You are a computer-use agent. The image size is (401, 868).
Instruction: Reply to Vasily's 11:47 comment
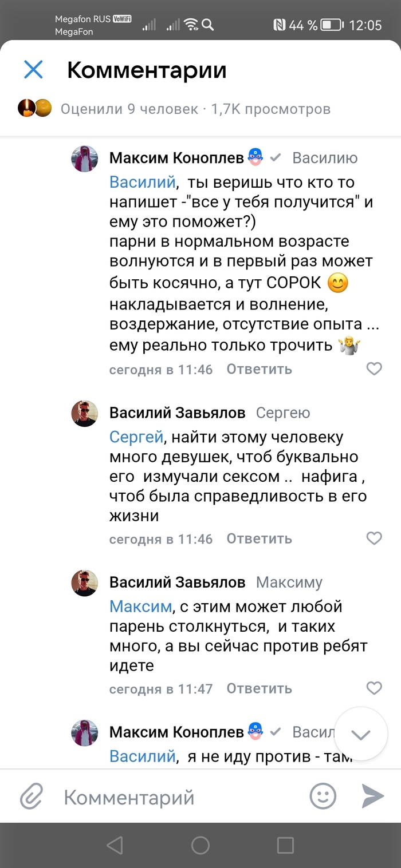tap(259, 688)
